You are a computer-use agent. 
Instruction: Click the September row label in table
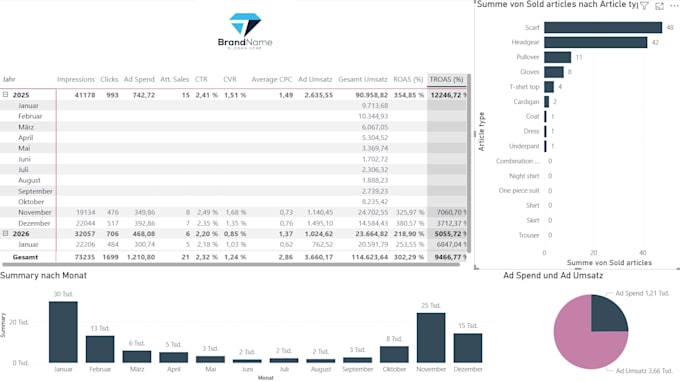(35, 191)
